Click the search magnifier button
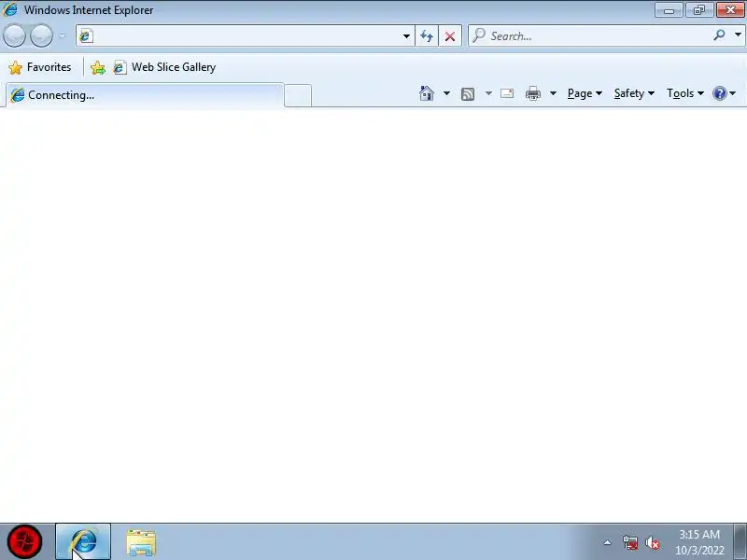This screenshot has width=747, height=560. [719, 35]
